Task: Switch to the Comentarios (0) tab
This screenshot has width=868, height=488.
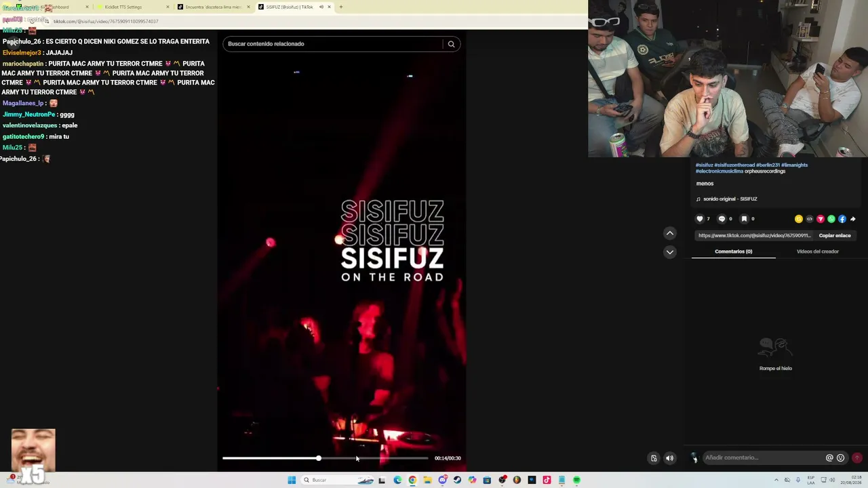Action: point(733,251)
